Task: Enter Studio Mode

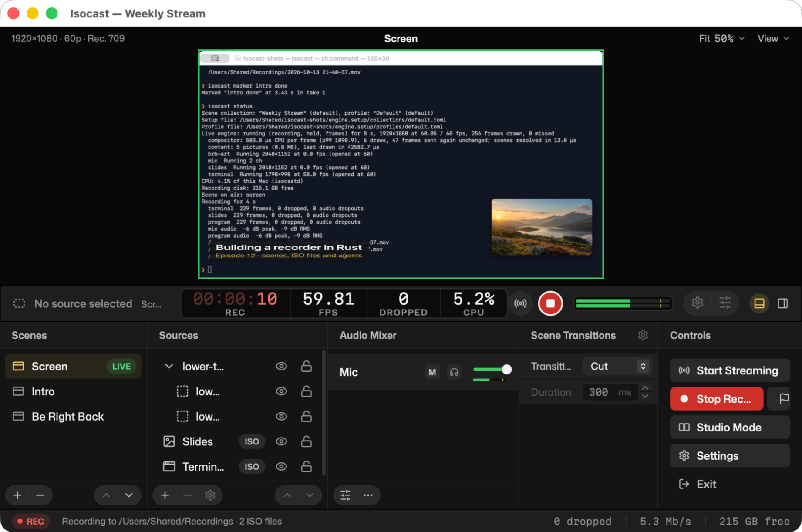Action: (730, 428)
